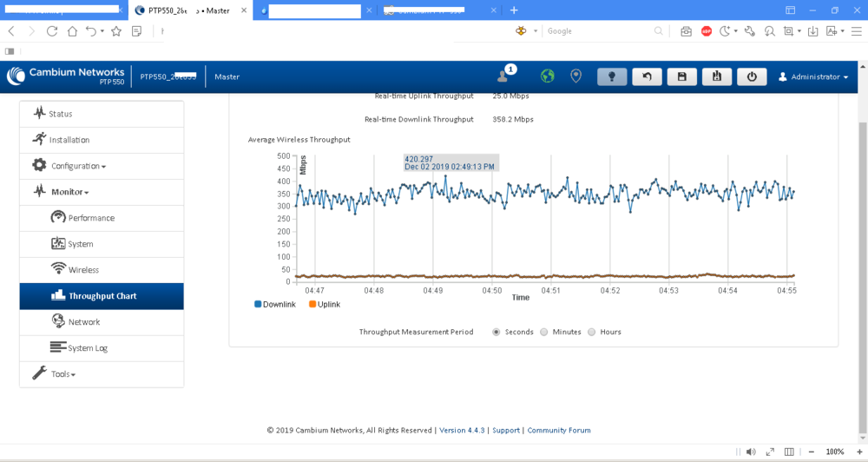This screenshot has width=868, height=462.
Task: Select Hours measurement period
Action: point(592,332)
